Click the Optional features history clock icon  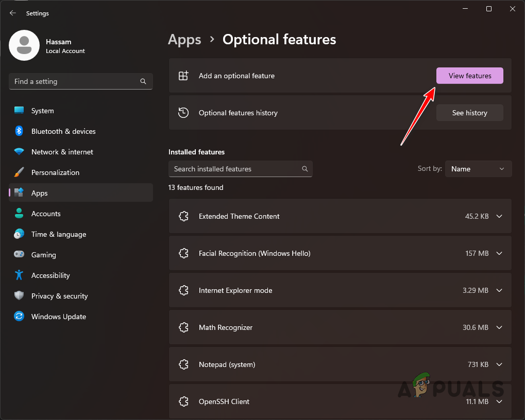(x=183, y=112)
